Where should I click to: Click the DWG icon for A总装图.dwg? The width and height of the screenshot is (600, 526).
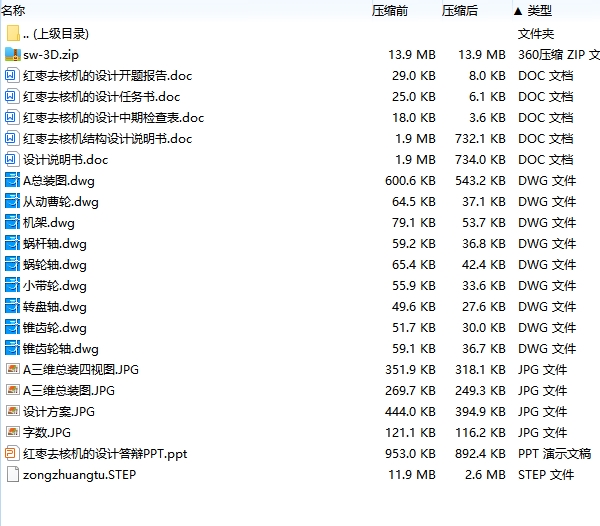coord(12,180)
